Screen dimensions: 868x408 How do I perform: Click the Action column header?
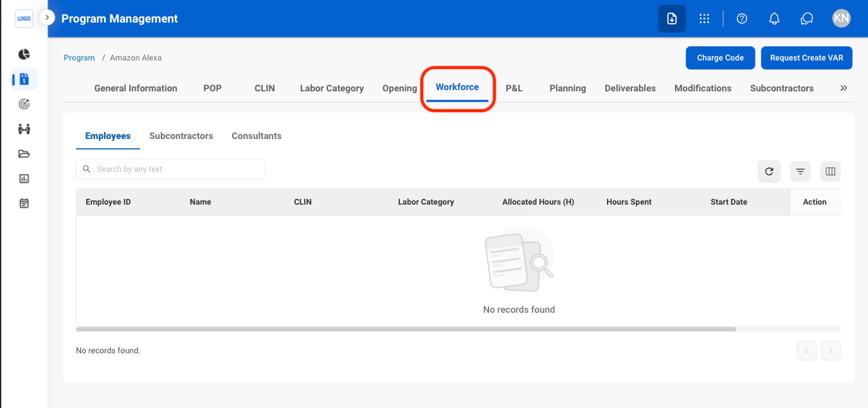click(815, 202)
